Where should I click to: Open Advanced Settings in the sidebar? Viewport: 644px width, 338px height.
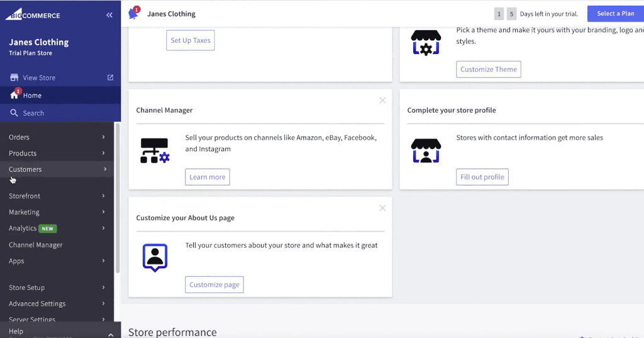57,303
